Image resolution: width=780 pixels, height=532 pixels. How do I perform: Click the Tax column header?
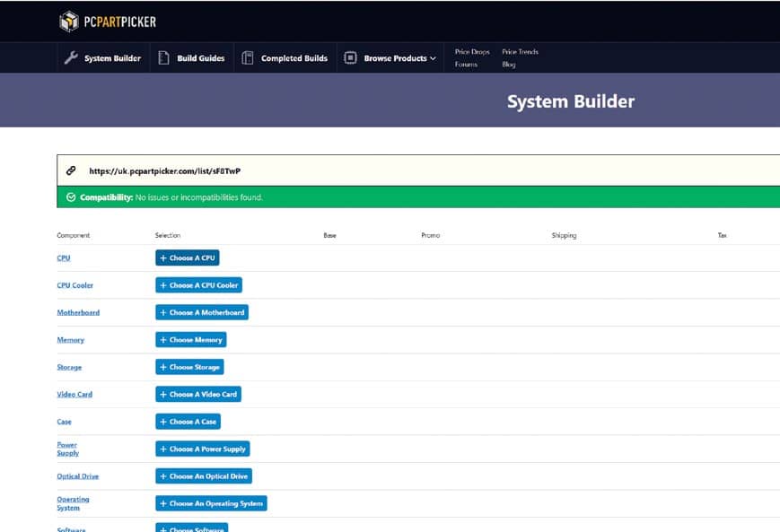click(x=723, y=235)
